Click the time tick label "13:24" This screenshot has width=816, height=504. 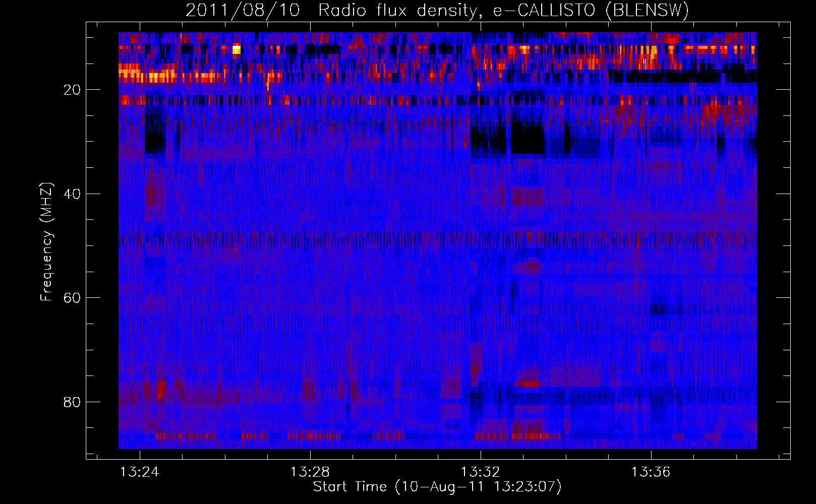coord(140,472)
